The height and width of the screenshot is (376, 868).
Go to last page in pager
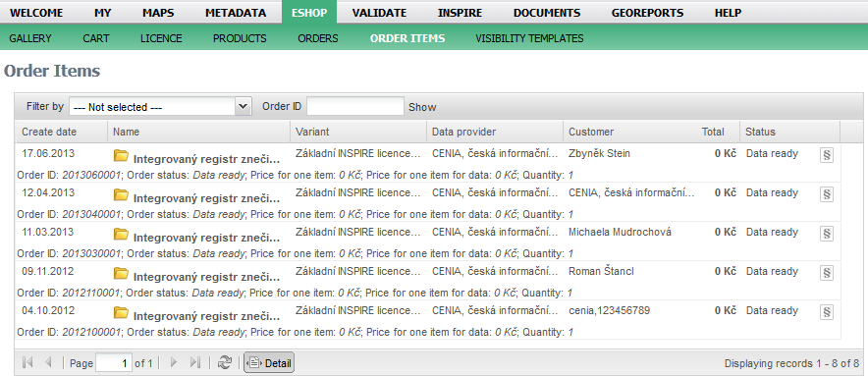click(194, 362)
